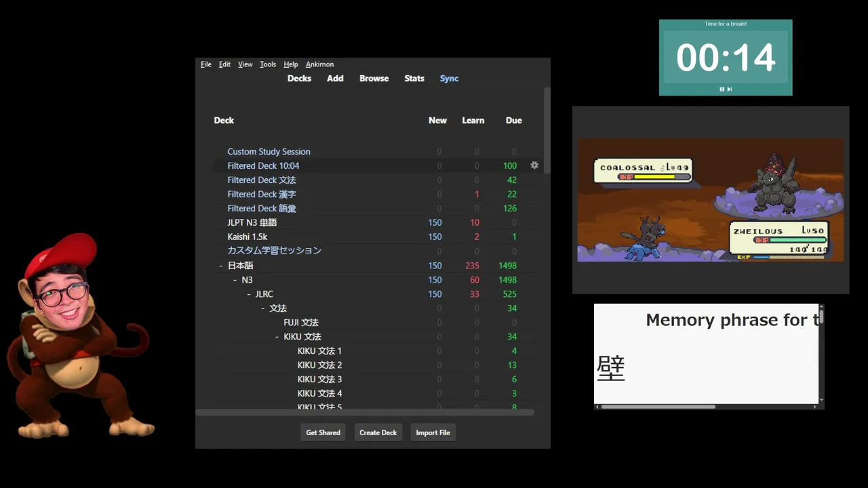
Task: Open the Help menu
Action: (x=291, y=64)
